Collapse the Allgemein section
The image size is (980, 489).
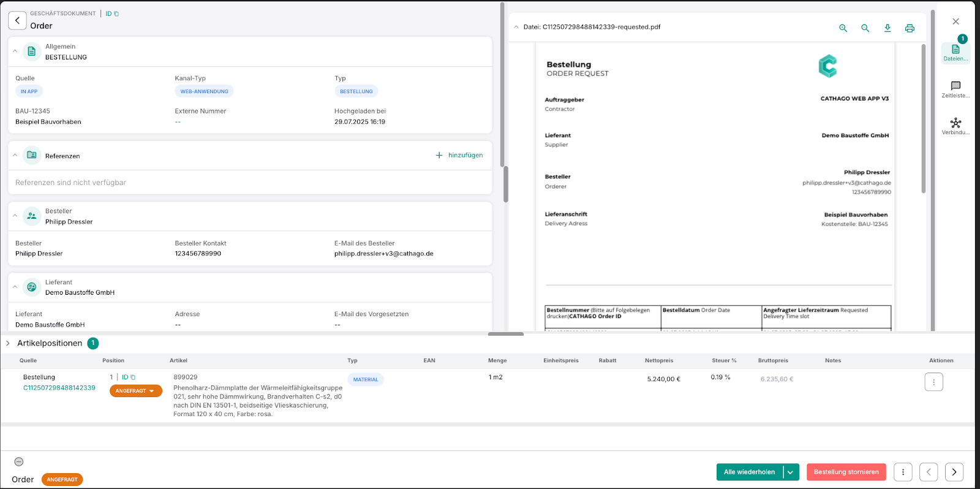coord(15,51)
